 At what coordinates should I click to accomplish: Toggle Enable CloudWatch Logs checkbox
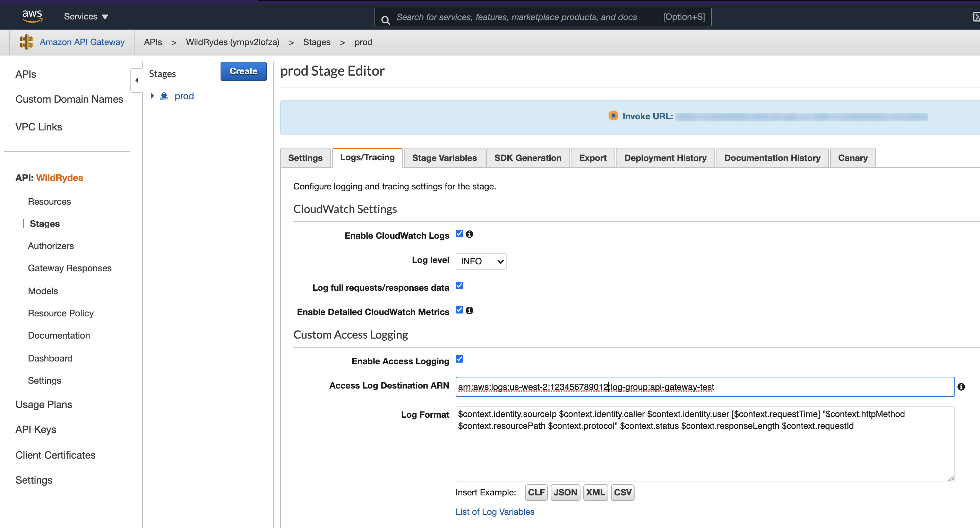point(459,233)
